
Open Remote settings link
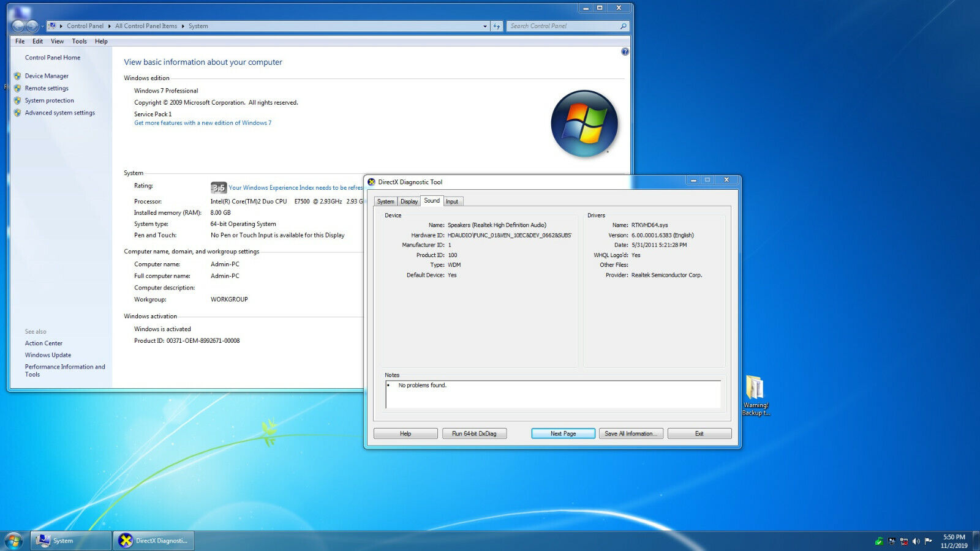(x=47, y=88)
